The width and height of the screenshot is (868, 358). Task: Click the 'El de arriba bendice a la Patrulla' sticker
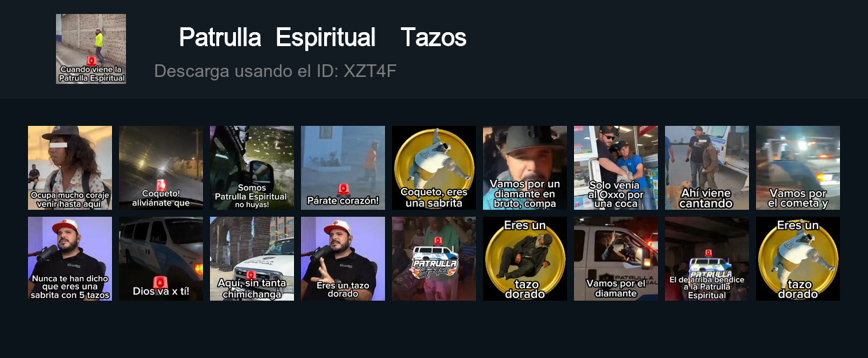point(707,259)
